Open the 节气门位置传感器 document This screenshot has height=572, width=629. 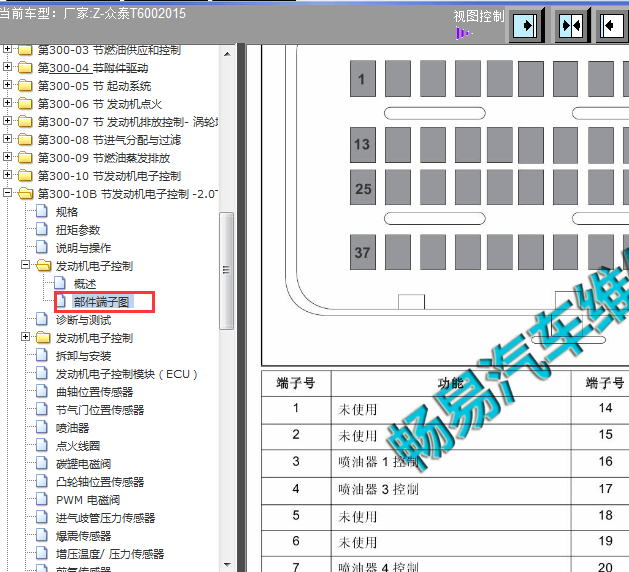100,410
